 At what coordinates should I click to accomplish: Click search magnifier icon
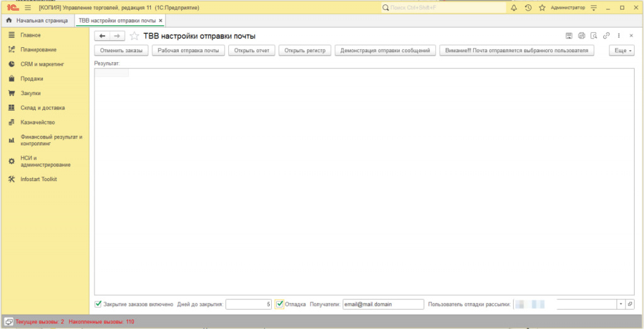click(x=386, y=8)
